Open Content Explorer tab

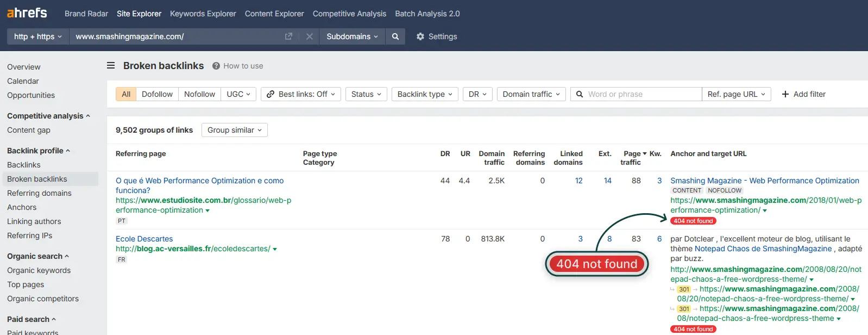(x=274, y=14)
